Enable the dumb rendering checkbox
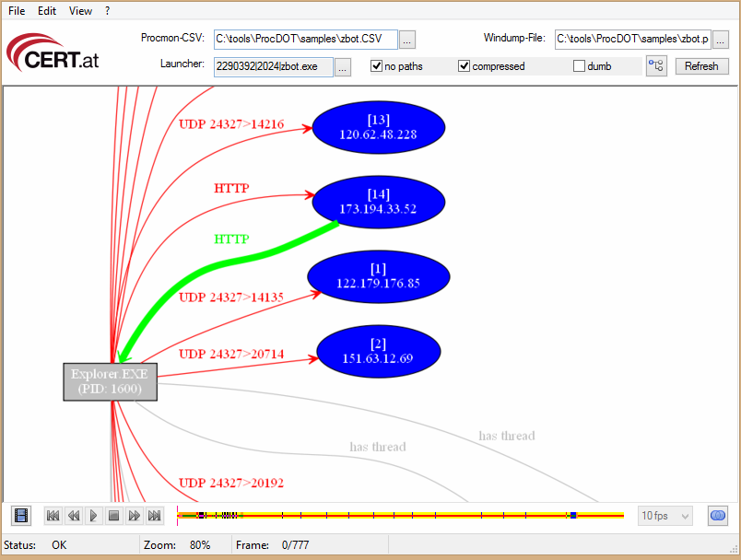The width and height of the screenshot is (741, 560). (x=581, y=65)
